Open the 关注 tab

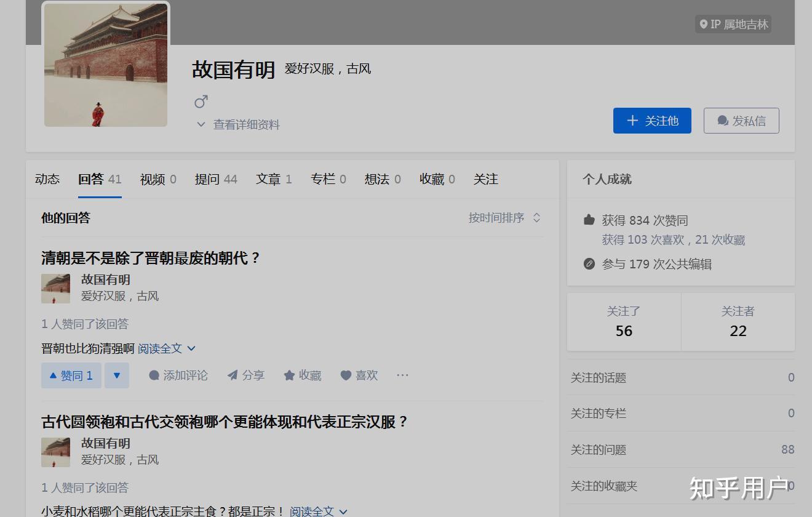[486, 179]
